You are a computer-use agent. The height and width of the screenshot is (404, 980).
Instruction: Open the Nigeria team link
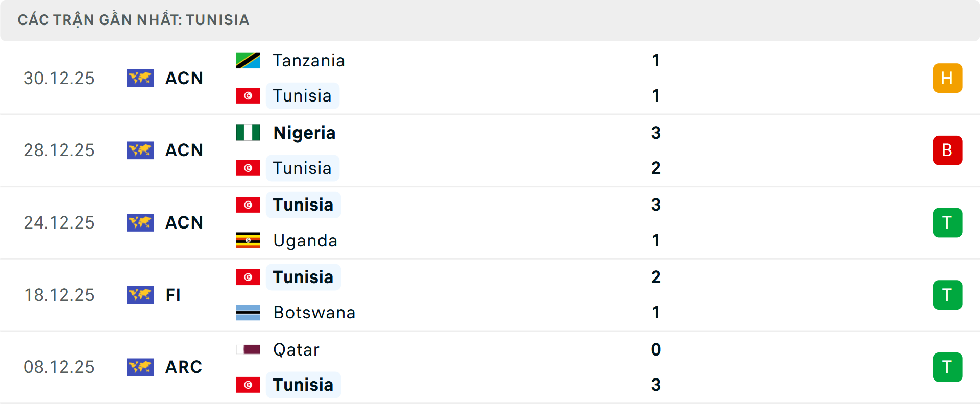[304, 133]
